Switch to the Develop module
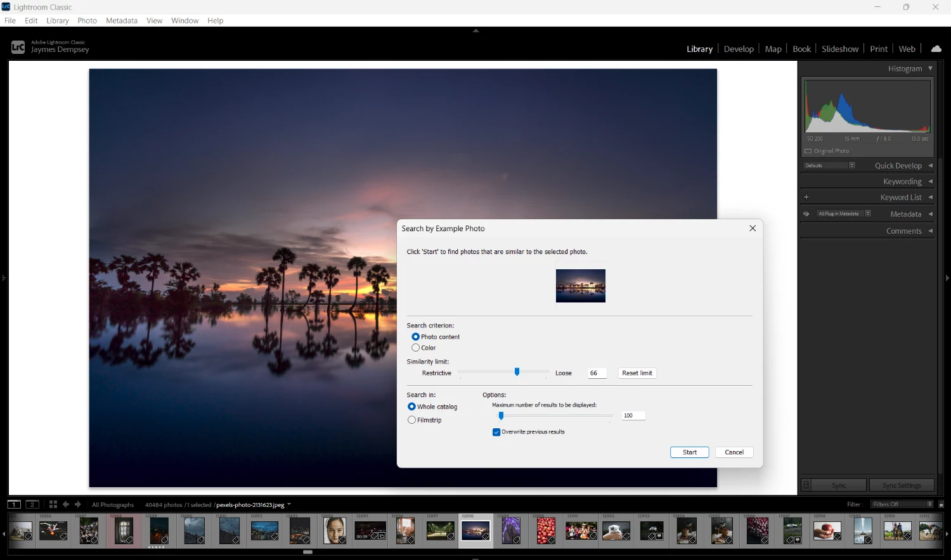This screenshot has height=560, width=951. tap(739, 48)
